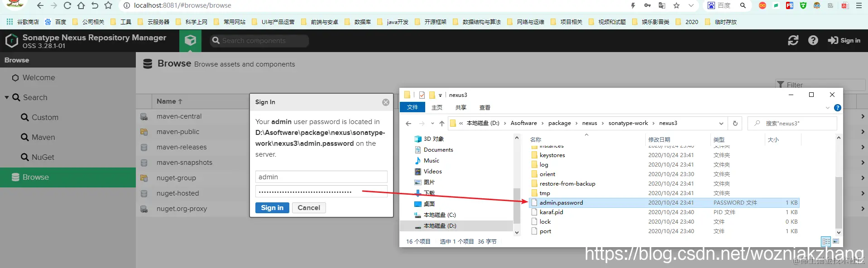Reload the page with browser refresh icon
868x268 pixels.
67,5
